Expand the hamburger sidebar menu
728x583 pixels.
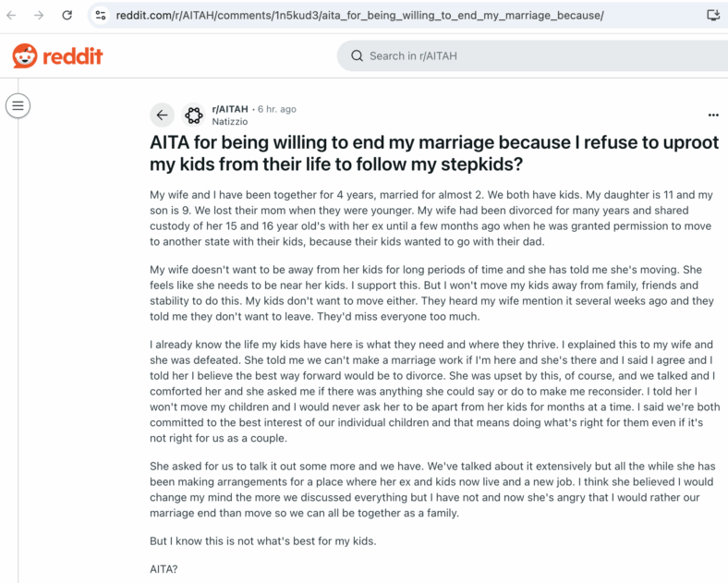tap(18, 106)
